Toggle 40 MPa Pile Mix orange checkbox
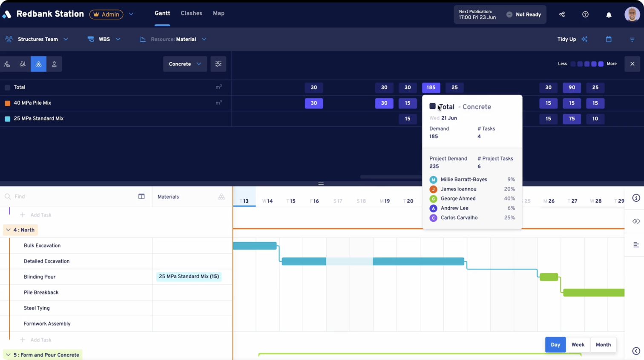 pyautogui.click(x=7, y=103)
